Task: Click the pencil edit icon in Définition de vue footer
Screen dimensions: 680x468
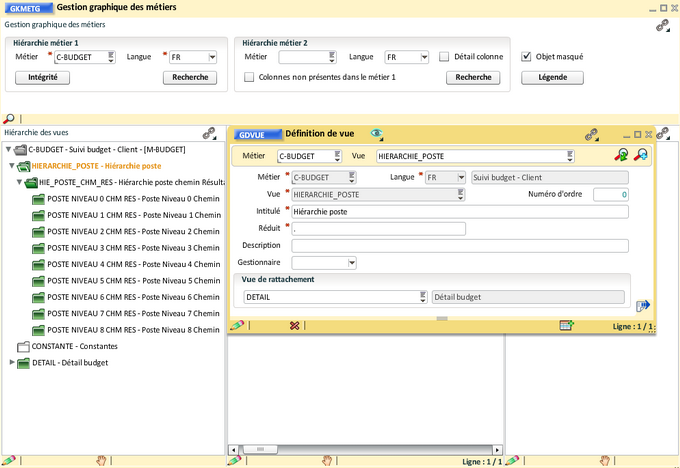Action: 237,325
